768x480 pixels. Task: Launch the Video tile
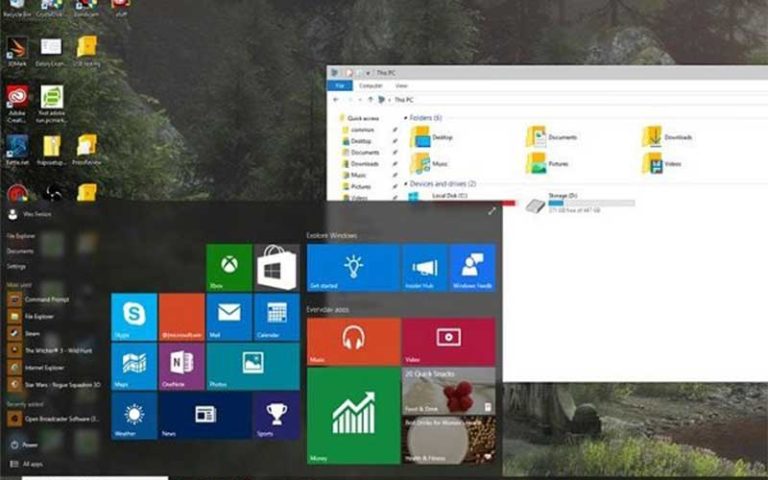[449, 341]
